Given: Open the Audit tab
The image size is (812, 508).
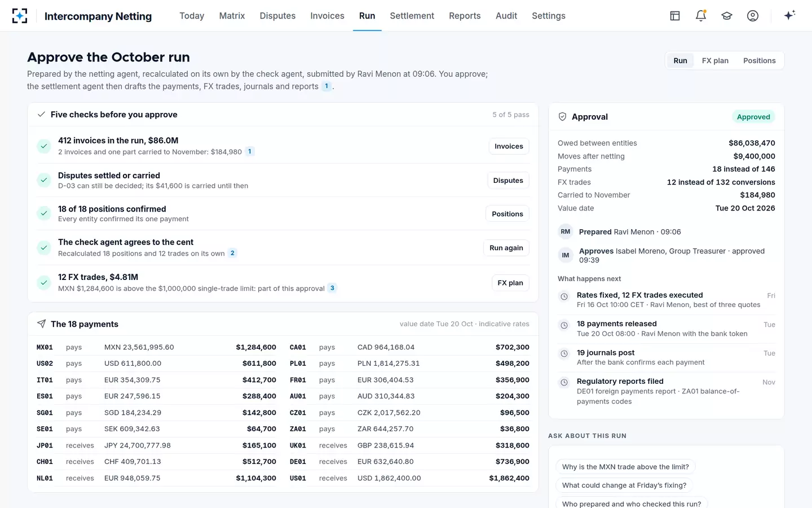Looking at the screenshot, I should pos(506,16).
